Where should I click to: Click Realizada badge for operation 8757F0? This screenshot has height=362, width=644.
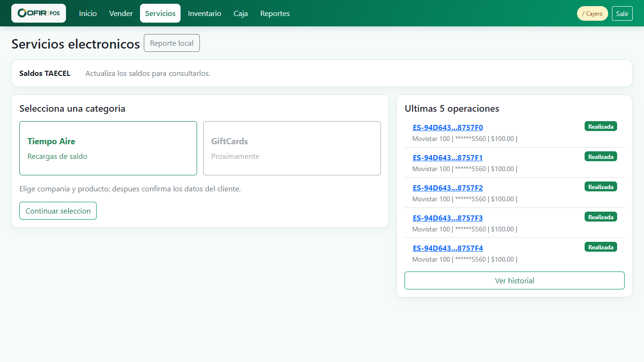(601, 126)
